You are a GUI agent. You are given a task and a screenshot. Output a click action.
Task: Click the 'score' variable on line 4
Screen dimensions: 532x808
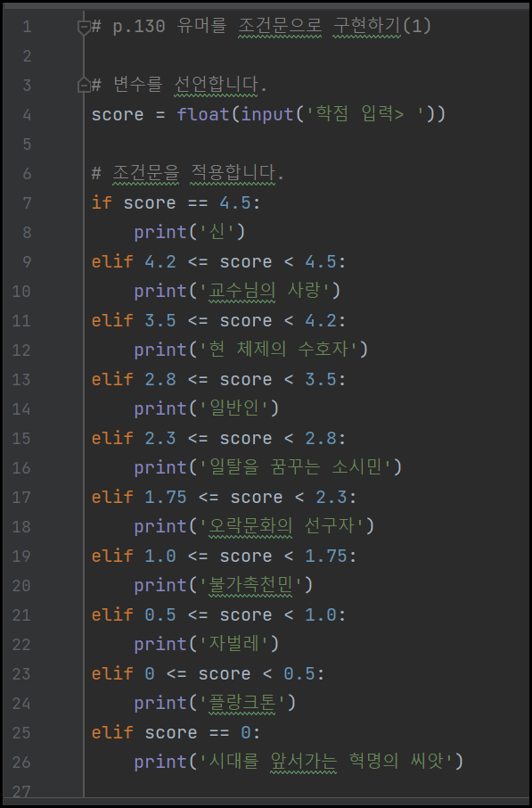[x=118, y=114]
